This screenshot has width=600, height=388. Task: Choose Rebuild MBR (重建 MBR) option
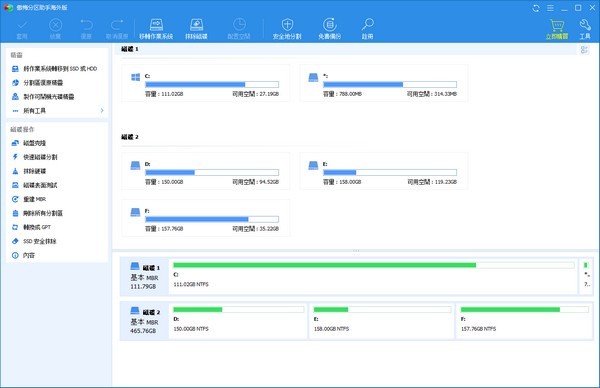(29, 199)
